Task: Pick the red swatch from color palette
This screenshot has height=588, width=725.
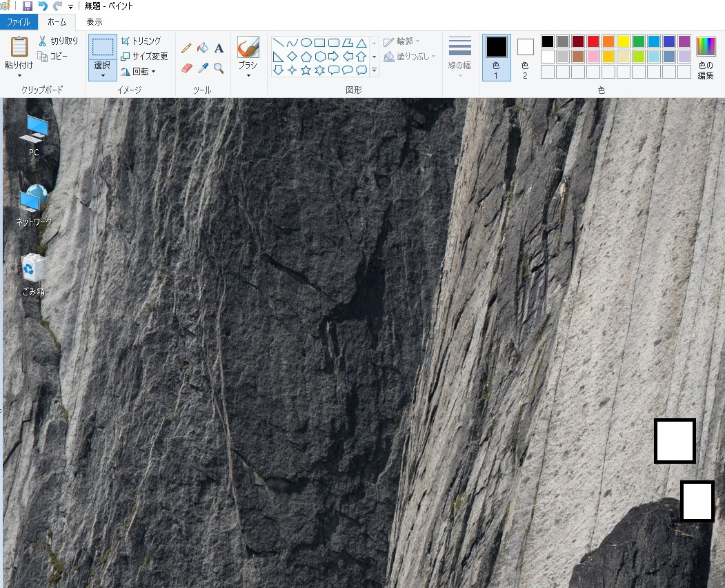Action: click(593, 41)
